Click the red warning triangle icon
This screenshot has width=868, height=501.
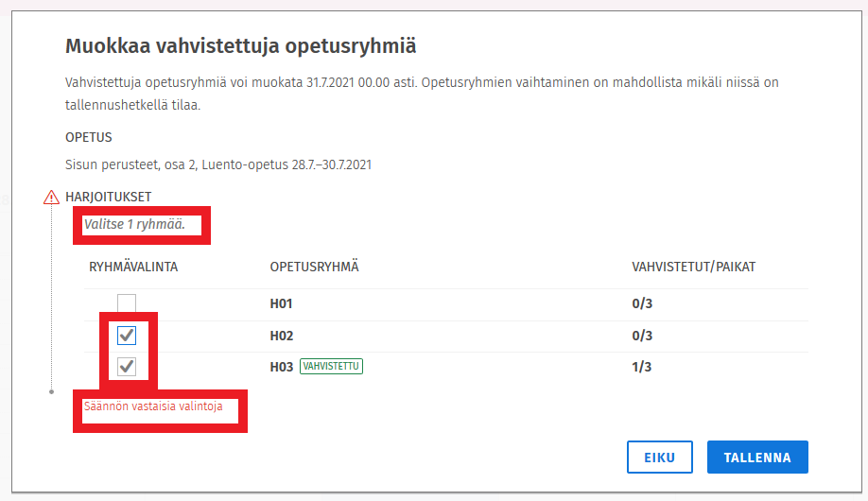(52, 197)
